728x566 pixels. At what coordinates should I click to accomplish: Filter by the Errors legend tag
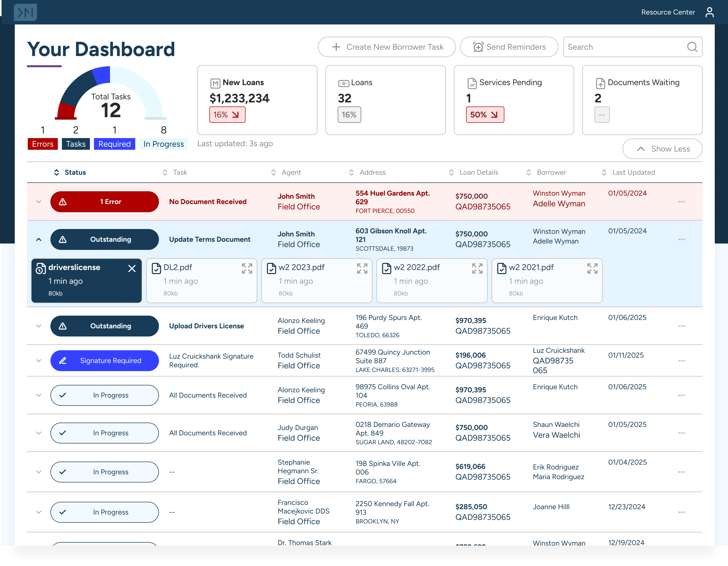[x=43, y=144]
